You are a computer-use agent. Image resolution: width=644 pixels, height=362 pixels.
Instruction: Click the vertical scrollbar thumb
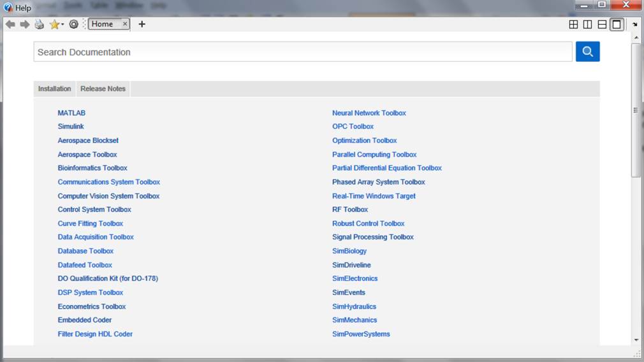pyautogui.click(x=636, y=110)
